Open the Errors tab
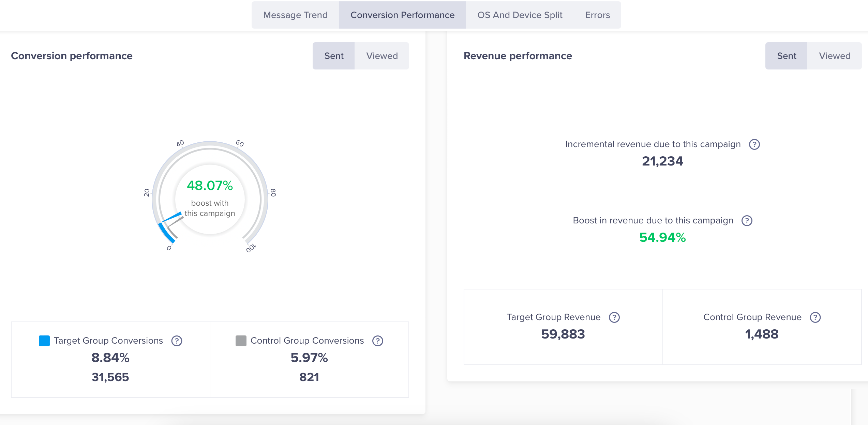The image size is (868, 425). pyautogui.click(x=597, y=15)
